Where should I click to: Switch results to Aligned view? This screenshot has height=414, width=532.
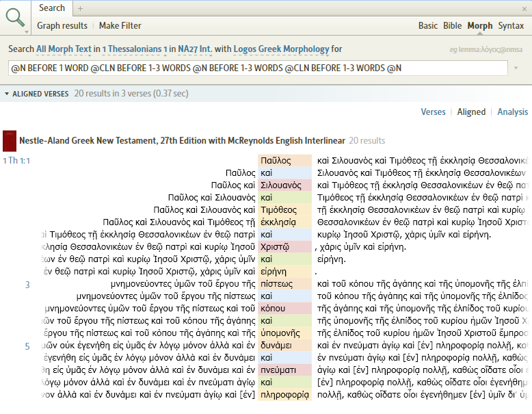471,112
